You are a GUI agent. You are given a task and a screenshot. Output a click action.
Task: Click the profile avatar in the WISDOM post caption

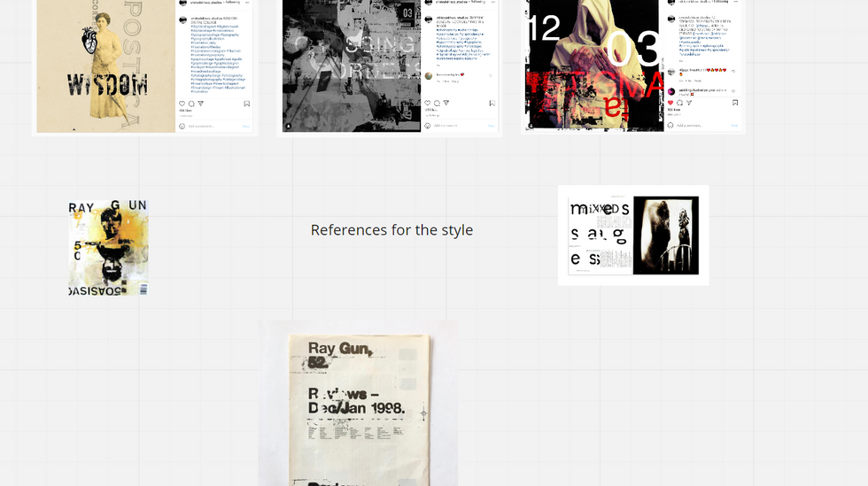183,20
